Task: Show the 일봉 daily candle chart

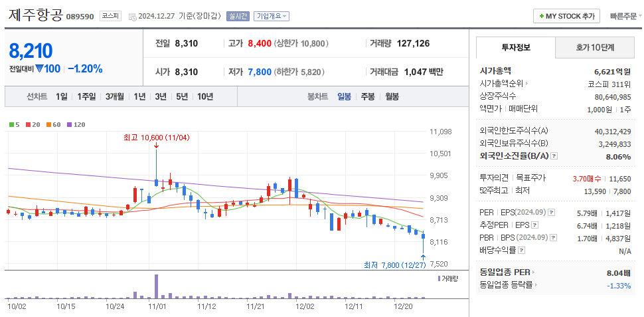Action: coord(344,97)
